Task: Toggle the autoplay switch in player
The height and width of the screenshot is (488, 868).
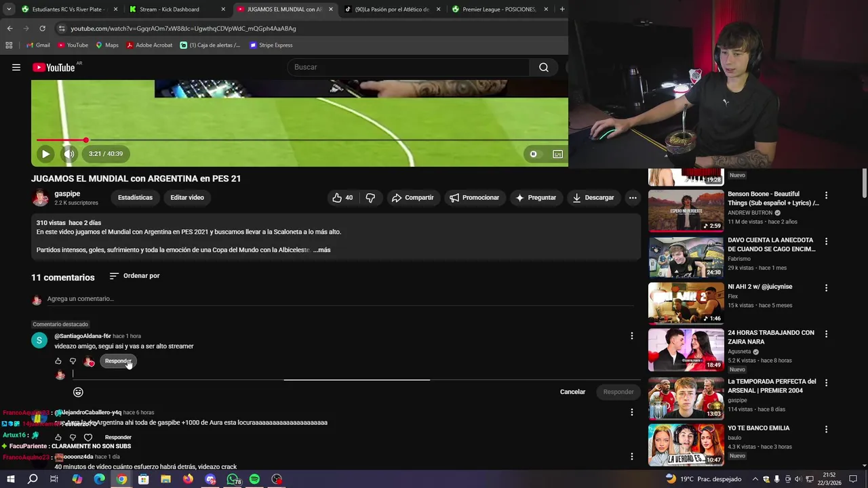Action: [x=534, y=154]
